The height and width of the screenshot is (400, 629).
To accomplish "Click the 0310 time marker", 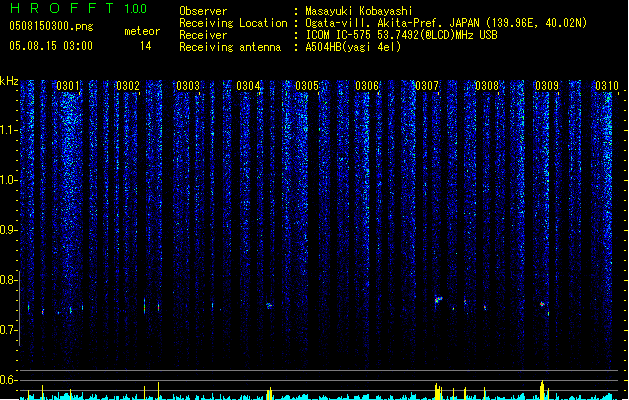I will click(607, 86).
